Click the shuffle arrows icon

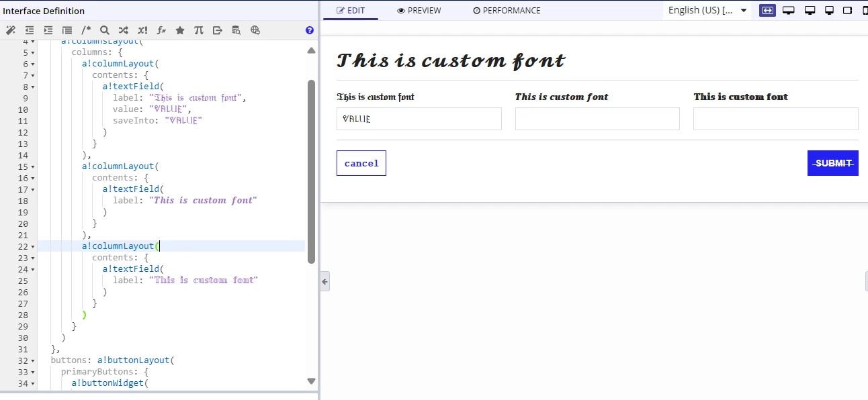point(124,30)
